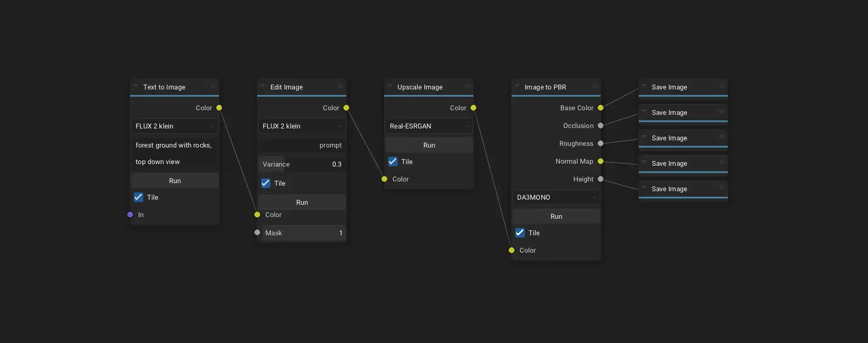Open FLUX 2 klein dropdown in Edit Image
Screen dimensions: 868x343
(x=302, y=126)
